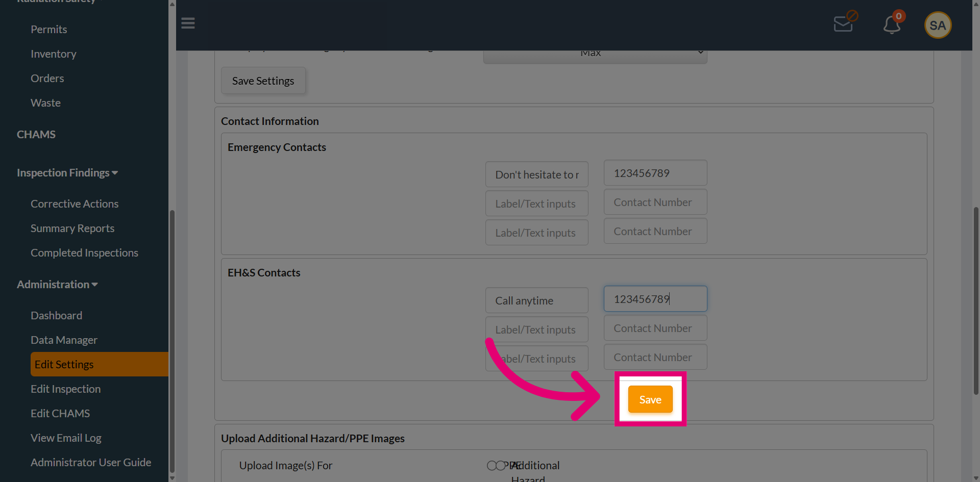Focus third Emergency Contacts label input
Screen dimensions: 980x482
(x=537, y=233)
